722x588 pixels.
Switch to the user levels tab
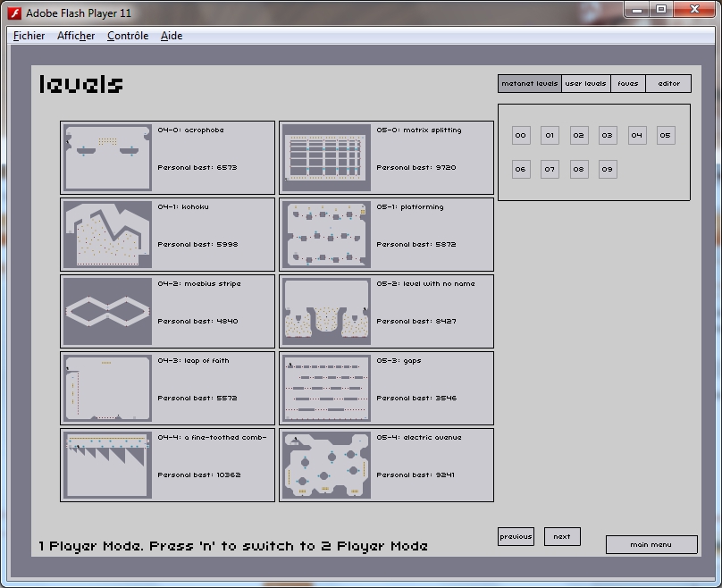[585, 84]
